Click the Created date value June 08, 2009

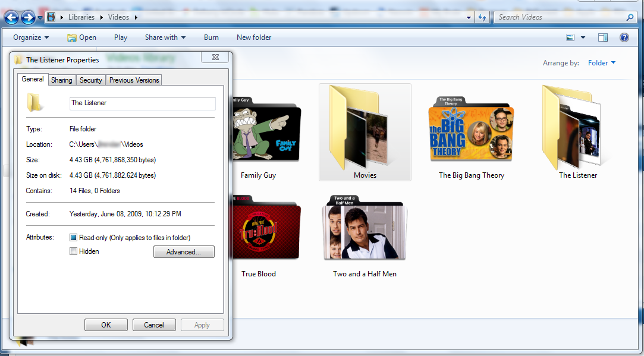pos(125,214)
